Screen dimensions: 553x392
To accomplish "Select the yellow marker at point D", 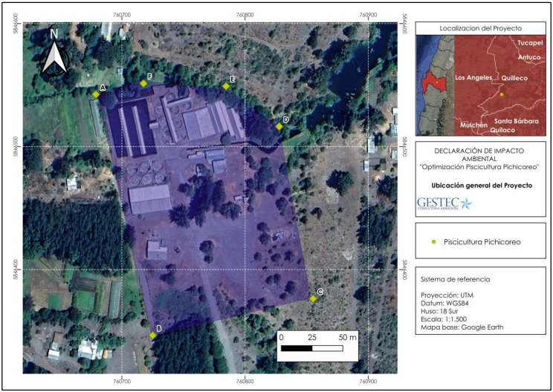I will click(279, 126).
